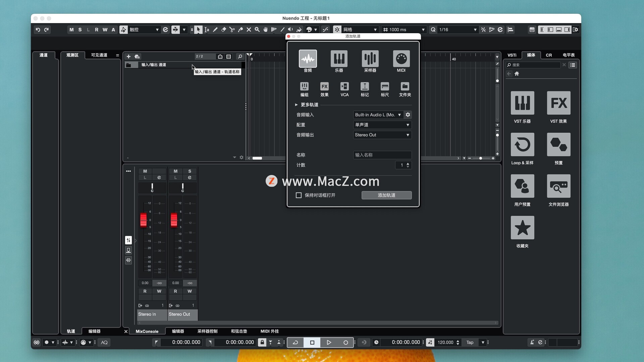Select the Audio (音频) track type icon
The width and height of the screenshot is (644, 362).
tap(308, 59)
